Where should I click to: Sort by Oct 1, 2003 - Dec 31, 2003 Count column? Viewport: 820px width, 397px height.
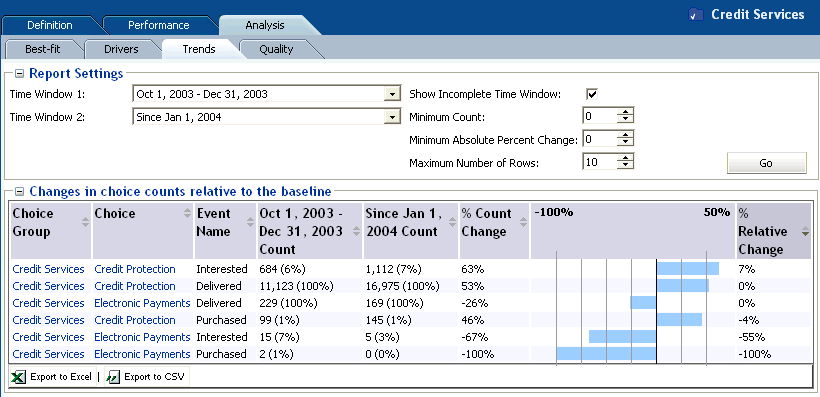[310, 231]
